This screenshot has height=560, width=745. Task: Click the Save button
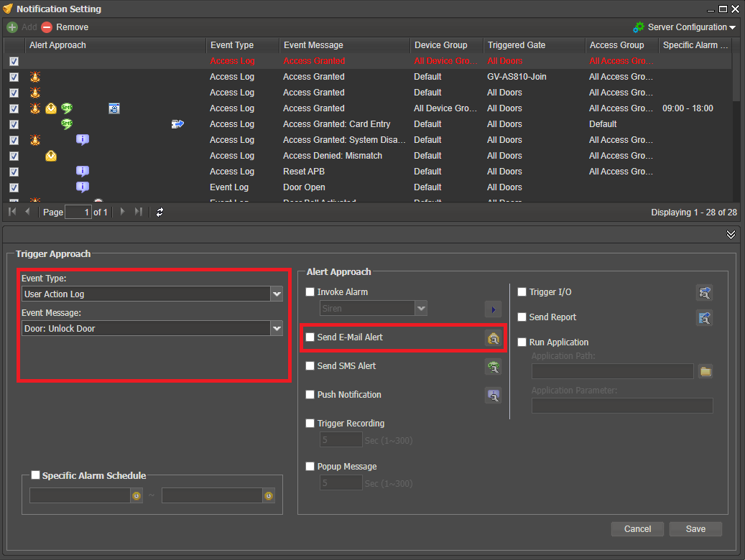coord(695,529)
